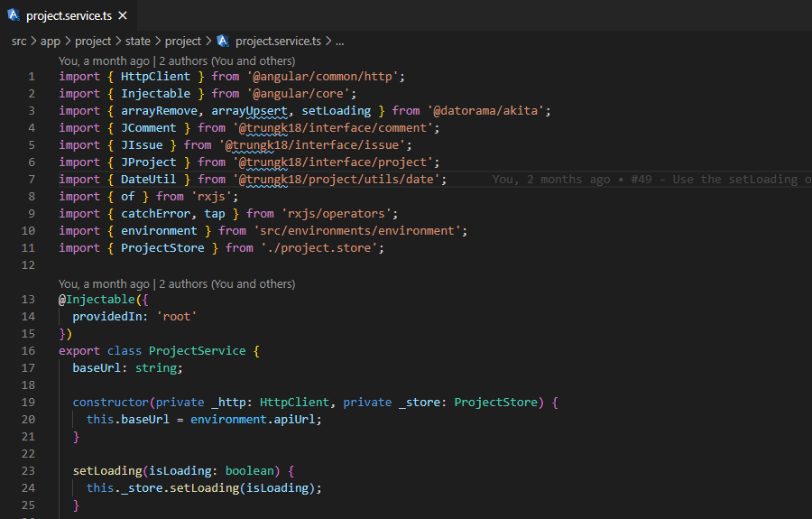812x519 pixels.
Task: Click the 'root' string literal
Action: [x=177, y=316]
